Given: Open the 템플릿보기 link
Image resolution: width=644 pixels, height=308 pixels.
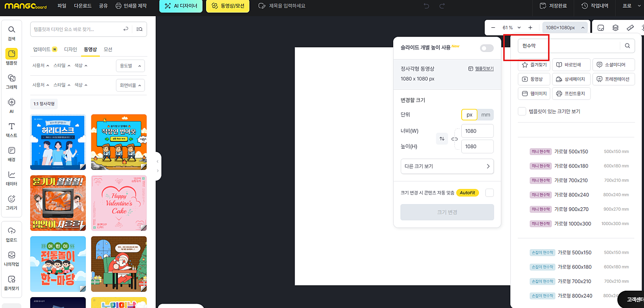Looking at the screenshot, I should click(481, 69).
